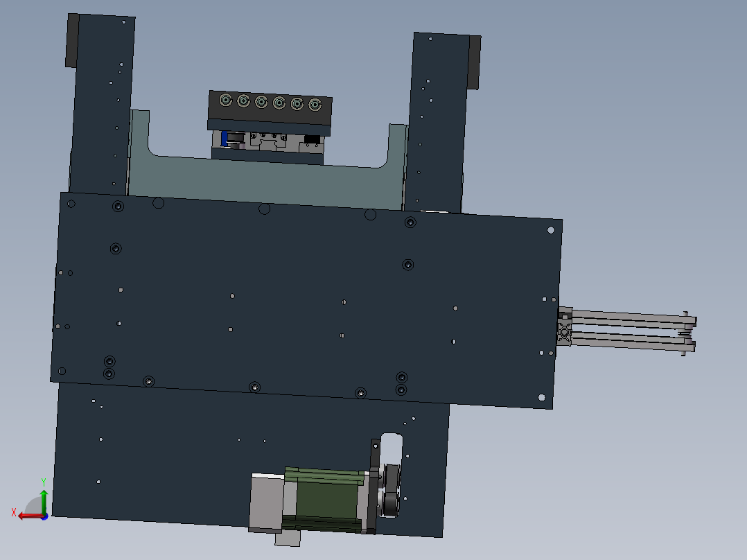The image size is (747, 560).
Task: Click the Y axis label on the triad
Action: [x=43, y=480]
